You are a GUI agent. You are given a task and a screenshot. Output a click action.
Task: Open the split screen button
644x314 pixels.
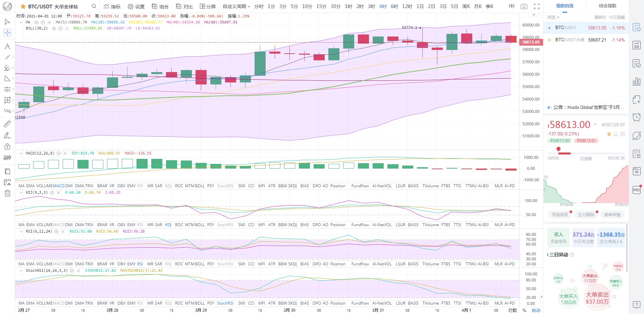coord(208,6)
